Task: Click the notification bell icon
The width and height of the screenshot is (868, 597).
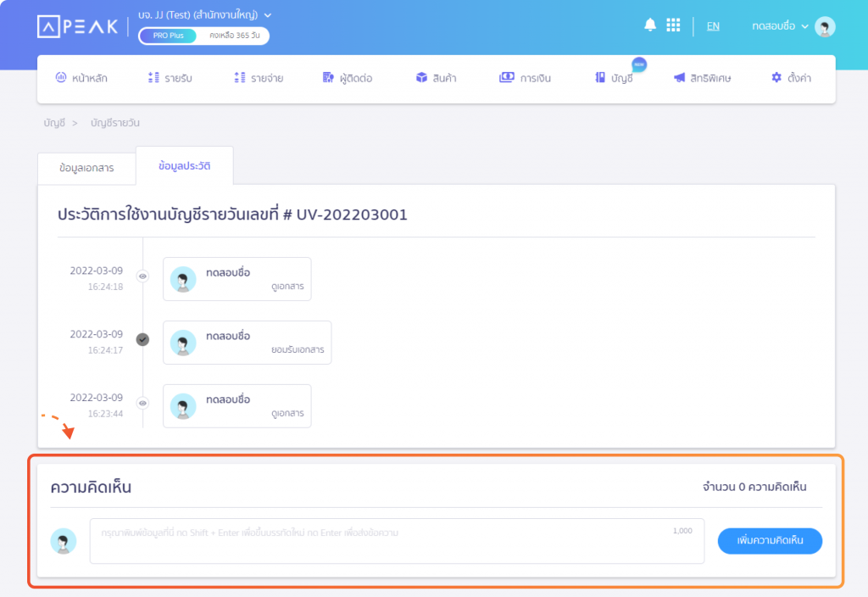Action: click(x=650, y=25)
